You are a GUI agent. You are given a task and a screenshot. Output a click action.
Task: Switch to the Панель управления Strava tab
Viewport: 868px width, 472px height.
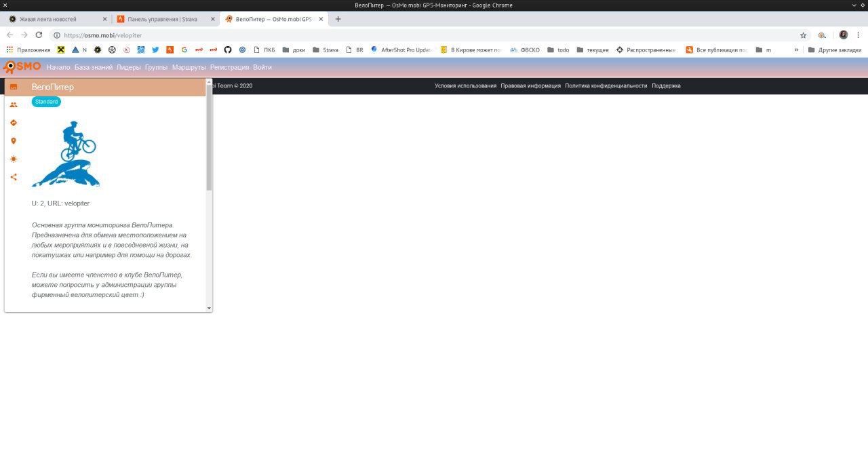pos(164,19)
